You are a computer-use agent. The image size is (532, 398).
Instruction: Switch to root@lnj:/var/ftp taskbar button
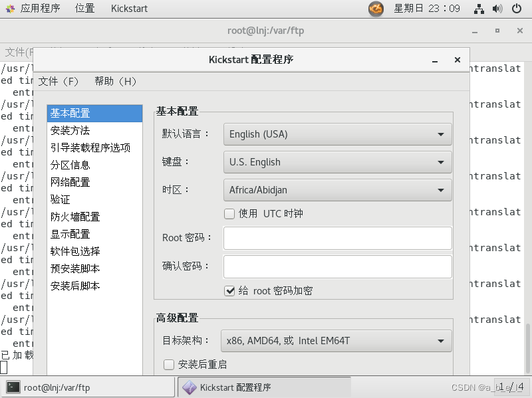[x=88, y=387]
